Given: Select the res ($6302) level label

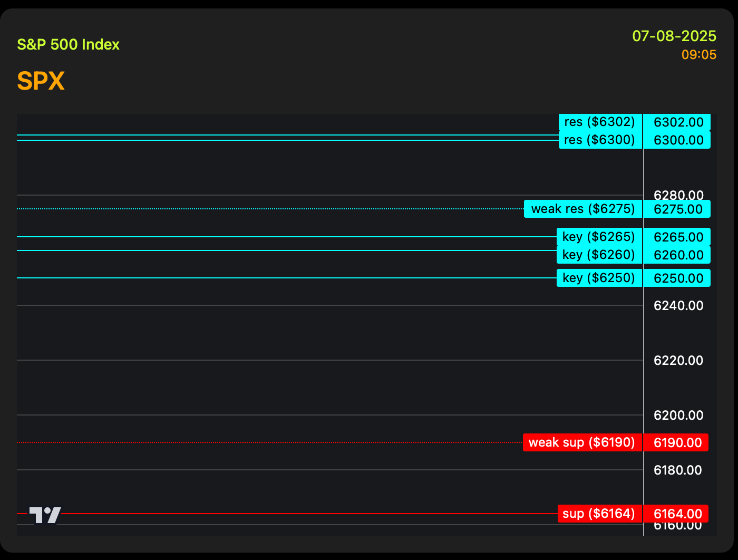Looking at the screenshot, I should [600, 122].
